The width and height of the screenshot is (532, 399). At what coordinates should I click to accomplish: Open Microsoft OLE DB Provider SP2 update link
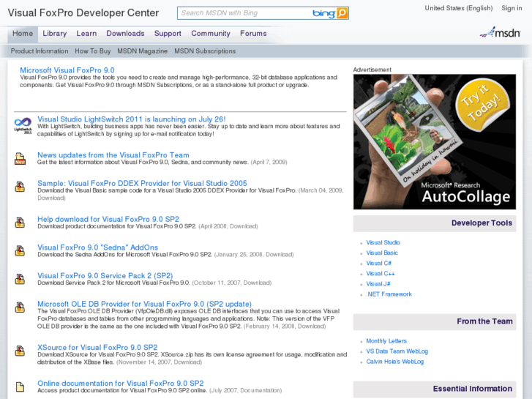(x=145, y=304)
